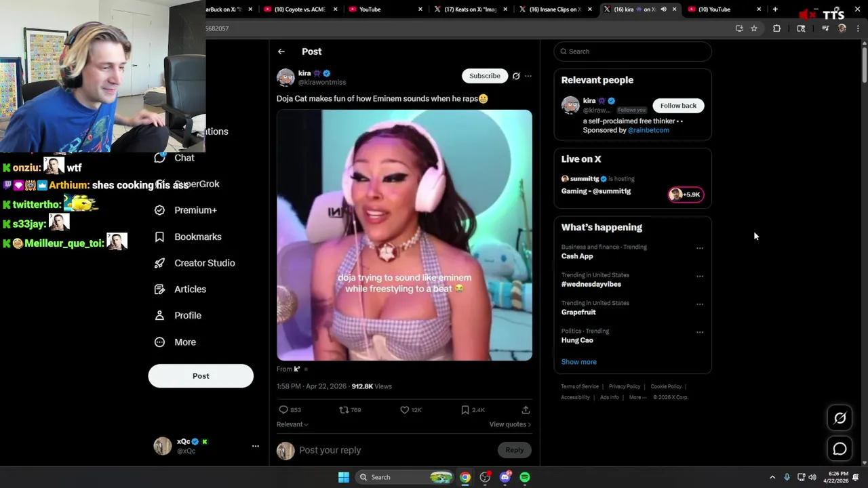This screenshot has width=868, height=488.
Task: Show hidden system tray icons
Action: click(772, 477)
